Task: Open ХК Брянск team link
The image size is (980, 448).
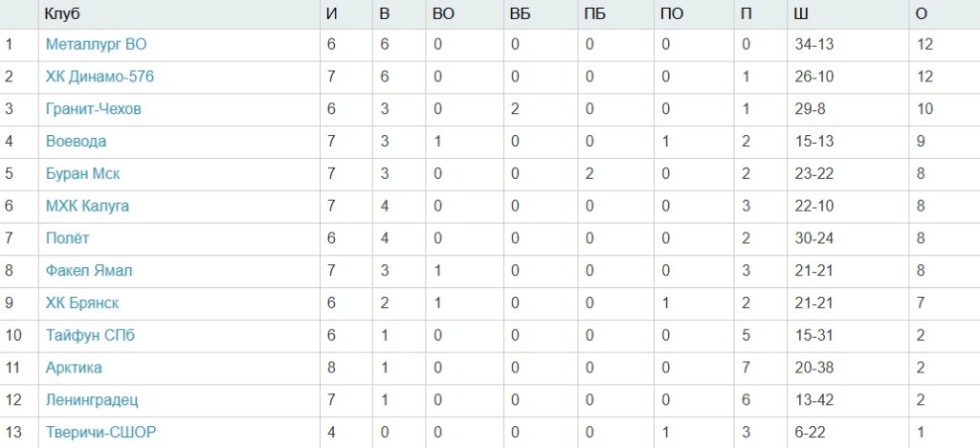Action: 82,303
